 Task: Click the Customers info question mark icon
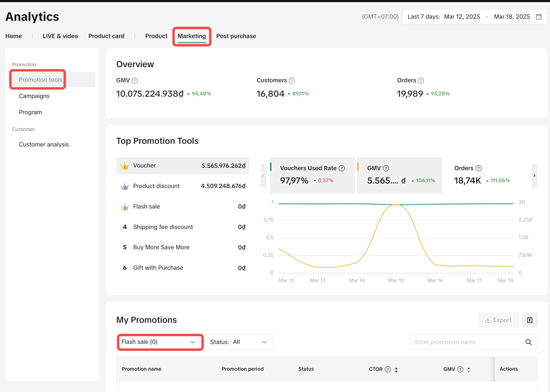click(x=292, y=80)
